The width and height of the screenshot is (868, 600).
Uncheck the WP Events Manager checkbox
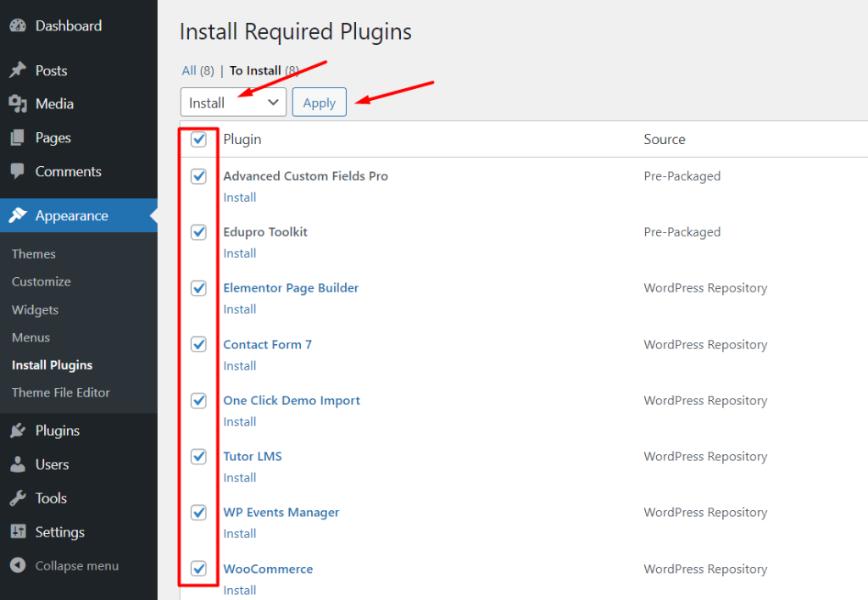pos(198,513)
